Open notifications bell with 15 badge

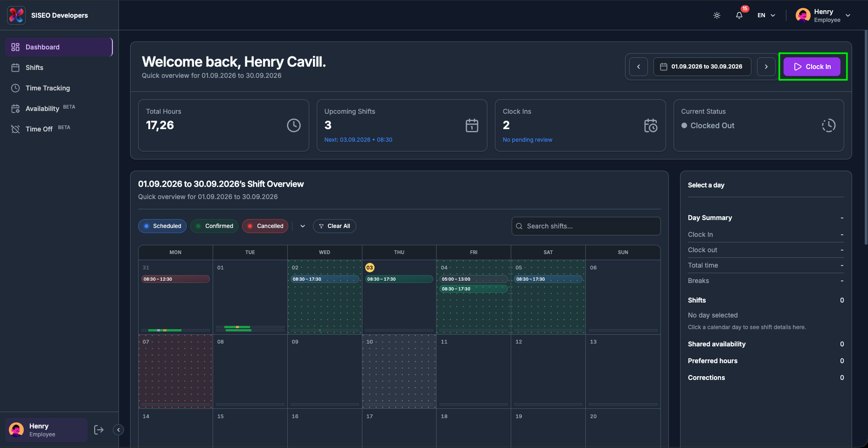739,15
